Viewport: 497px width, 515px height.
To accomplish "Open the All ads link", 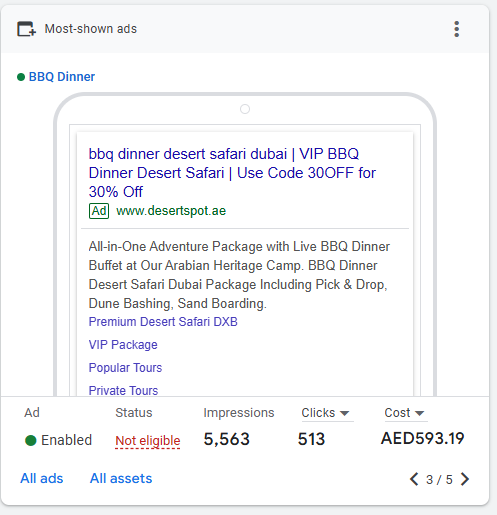I will 42,478.
